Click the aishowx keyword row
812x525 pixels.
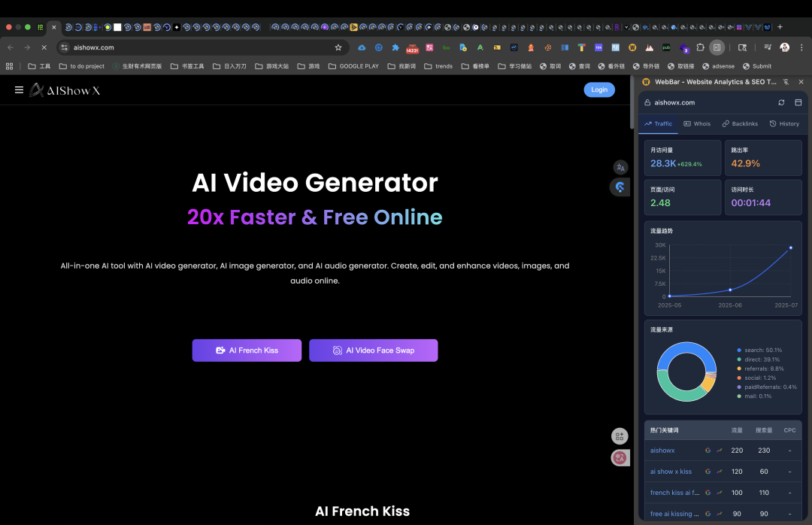[x=723, y=451]
